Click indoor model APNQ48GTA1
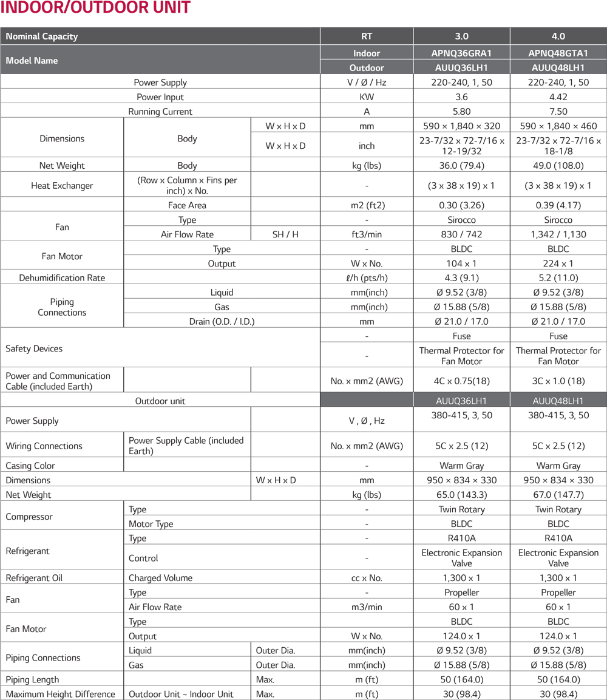Image resolution: width=607 pixels, height=700 pixels. click(x=558, y=53)
